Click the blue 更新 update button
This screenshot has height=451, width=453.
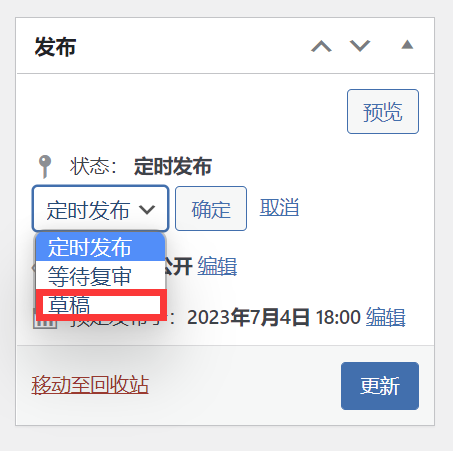tap(380, 386)
